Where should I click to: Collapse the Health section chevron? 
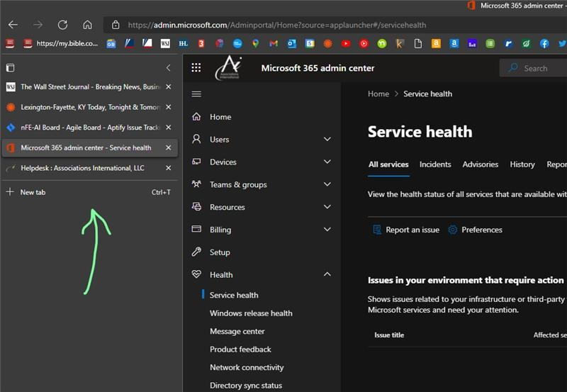pos(327,274)
